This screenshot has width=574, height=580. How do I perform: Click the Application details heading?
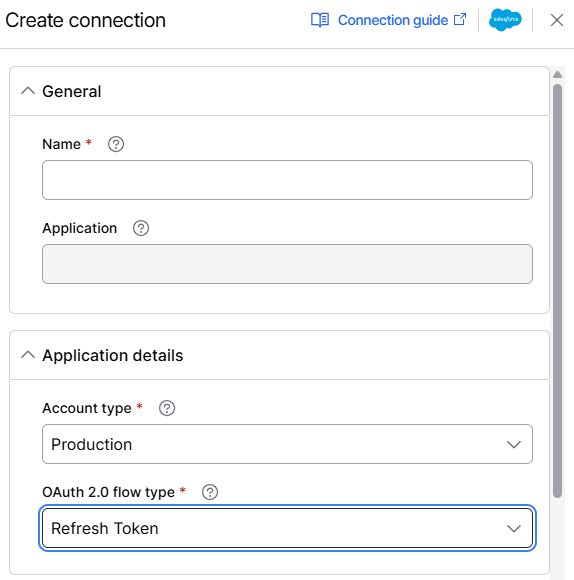(113, 355)
